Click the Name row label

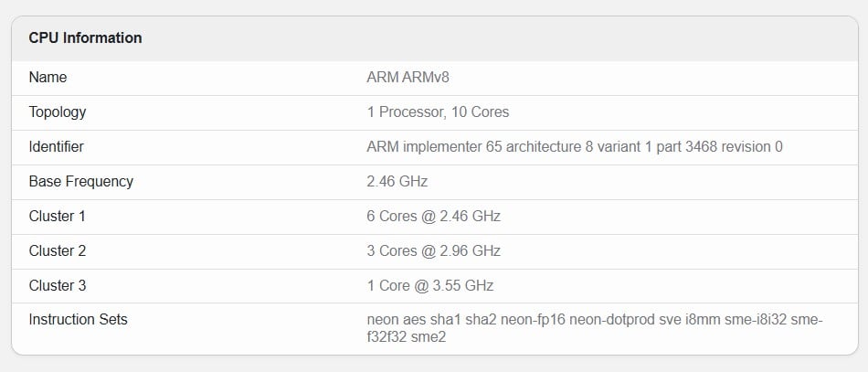pos(48,78)
